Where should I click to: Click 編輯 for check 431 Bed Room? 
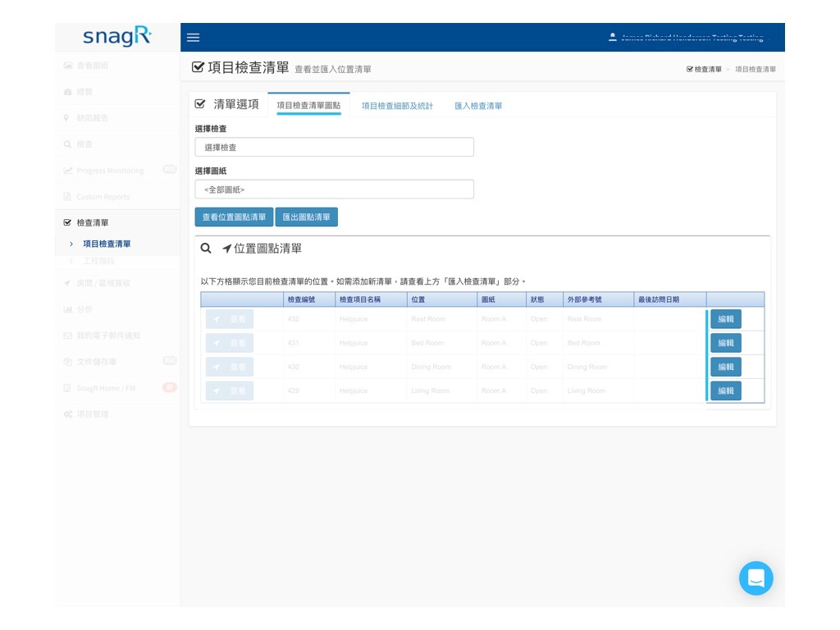click(726, 343)
